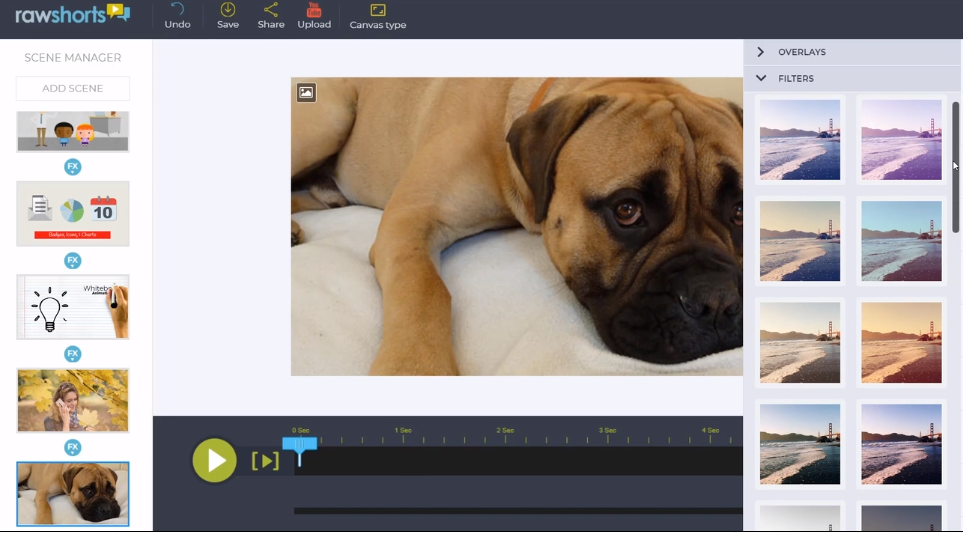Play the video preview
Image resolution: width=963 pixels, height=533 pixels.
point(214,460)
